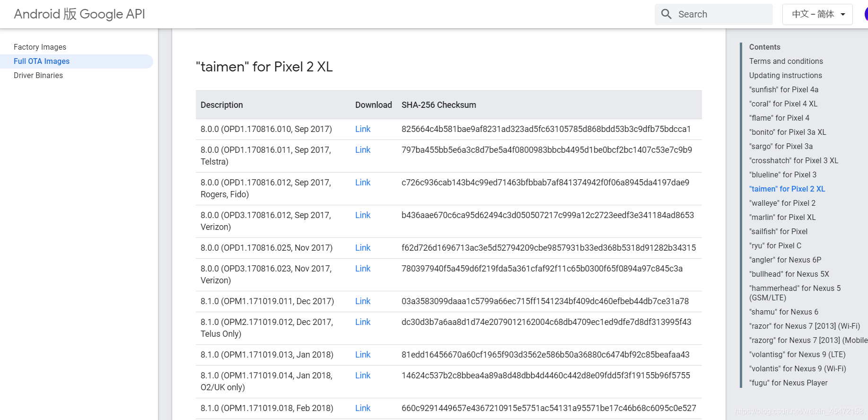Jump to "coral" for Pixel 4 XL
Viewport: 868px width, 420px height.
(783, 104)
